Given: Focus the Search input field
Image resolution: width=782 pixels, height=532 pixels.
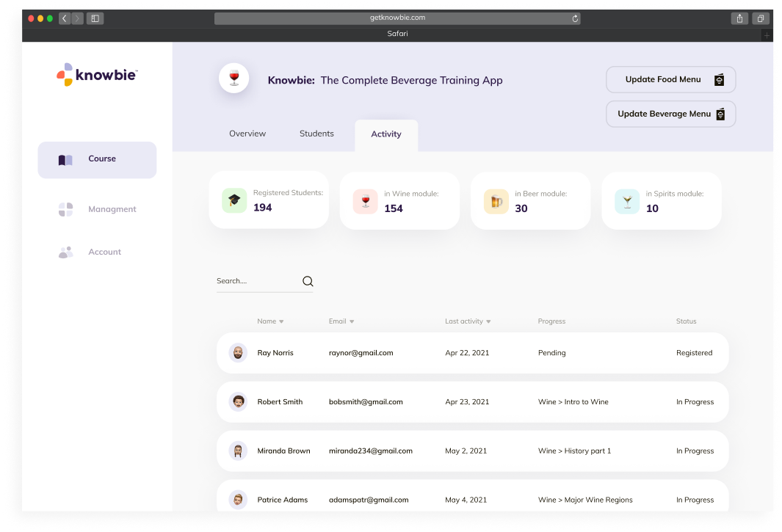Looking at the screenshot, I should click(x=257, y=281).
